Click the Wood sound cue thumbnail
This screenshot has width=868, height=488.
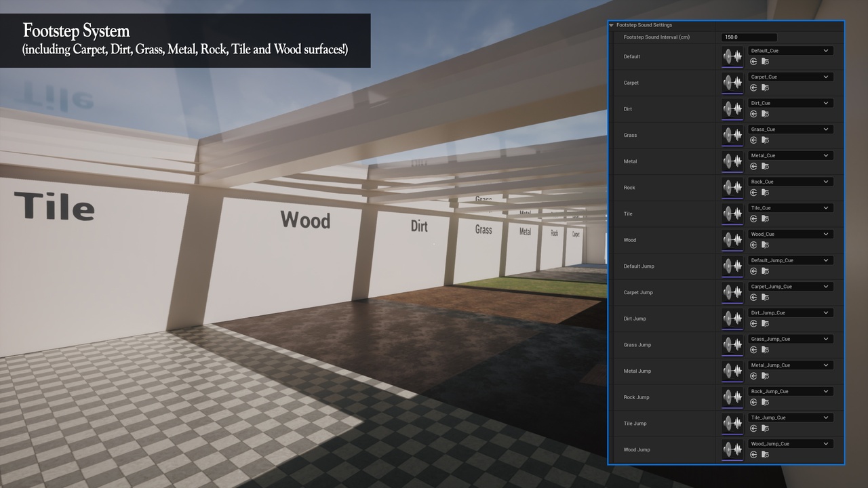pos(732,240)
